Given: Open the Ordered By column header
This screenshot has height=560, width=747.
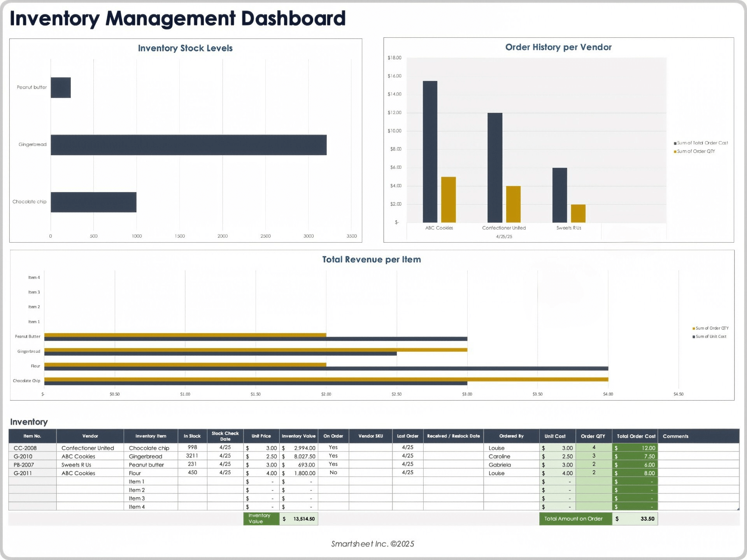Looking at the screenshot, I should pyautogui.click(x=511, y=436).
